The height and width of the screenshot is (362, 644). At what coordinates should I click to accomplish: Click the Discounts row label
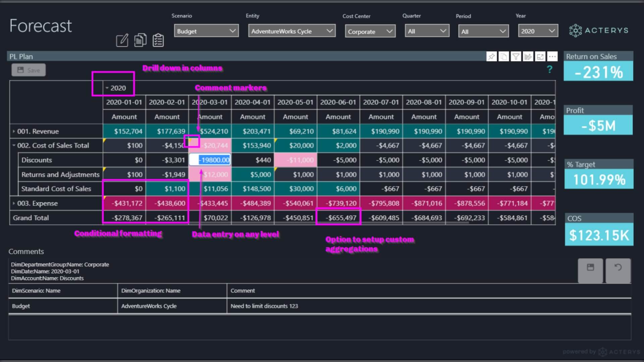[37, 160]
